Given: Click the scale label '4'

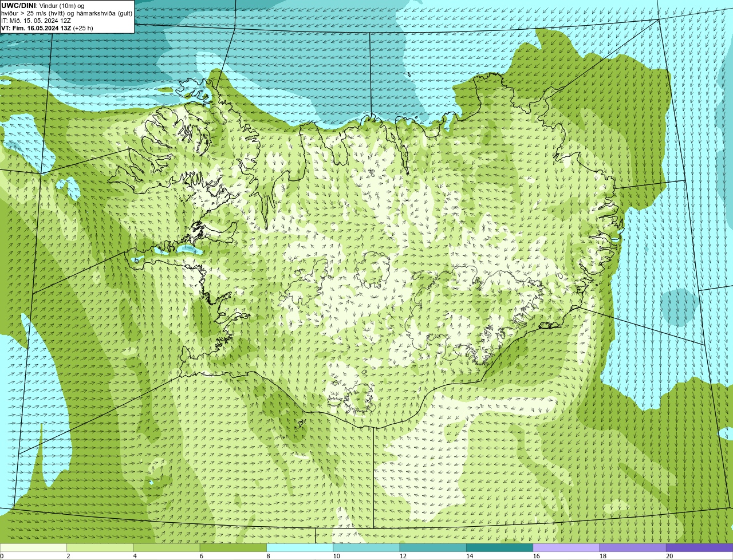Looking at the screenshot, I should pos(135,556).
